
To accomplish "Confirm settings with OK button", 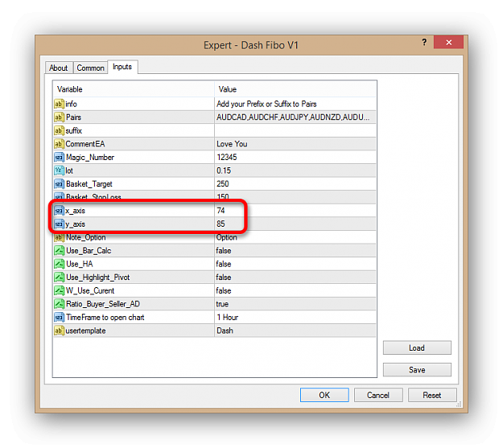I will point(324,395).
